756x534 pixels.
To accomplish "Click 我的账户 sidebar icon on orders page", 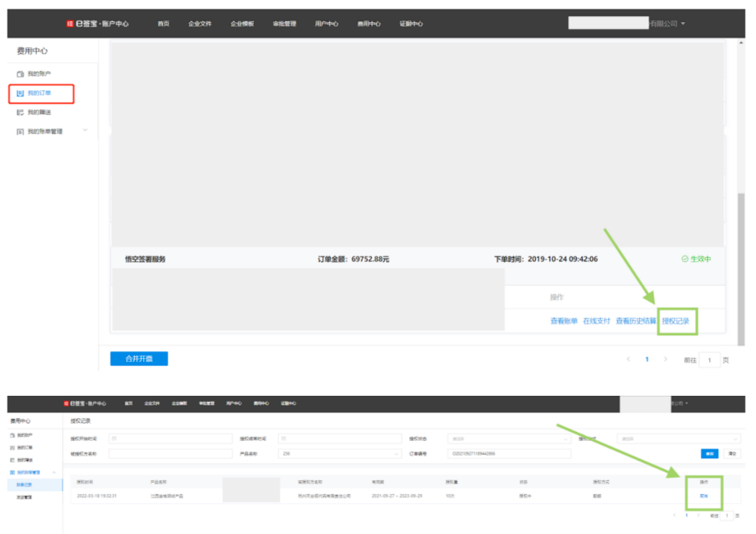I will 20,74.
